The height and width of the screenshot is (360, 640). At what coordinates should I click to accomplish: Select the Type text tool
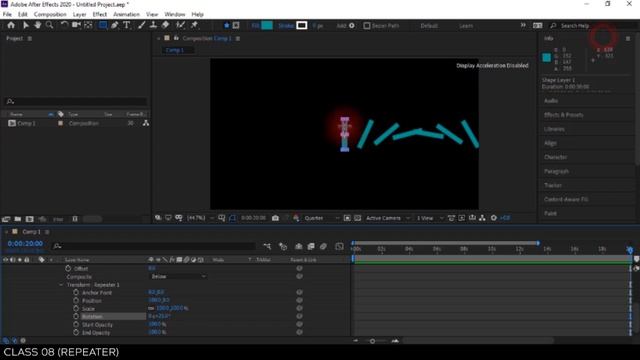(x=127, y=25)
